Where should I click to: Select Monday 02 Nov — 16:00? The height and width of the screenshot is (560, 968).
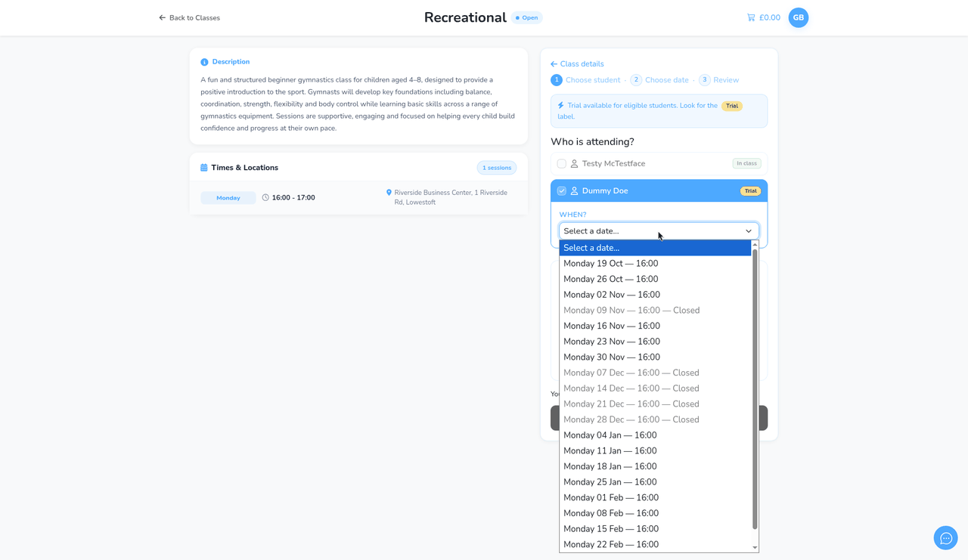coord(655,295)
